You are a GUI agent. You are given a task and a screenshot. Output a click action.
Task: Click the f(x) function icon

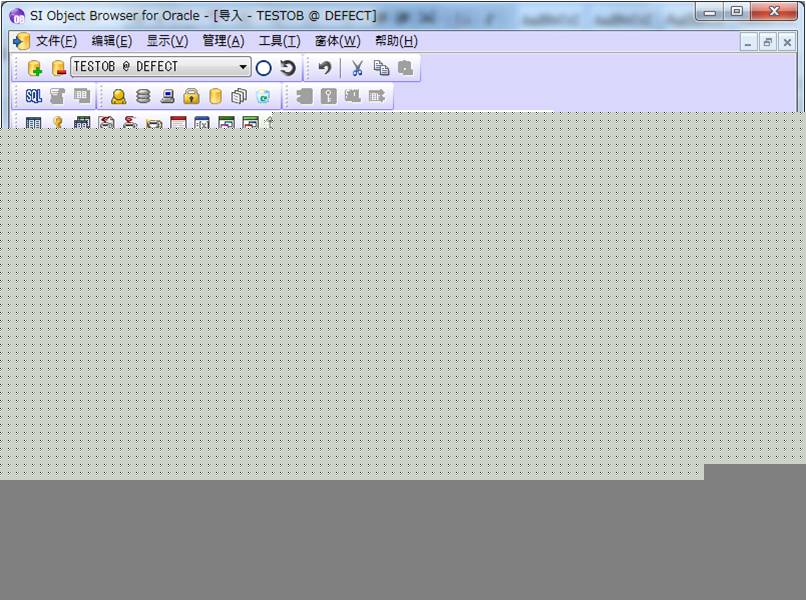pyautogui.click(x=202, y=123)
